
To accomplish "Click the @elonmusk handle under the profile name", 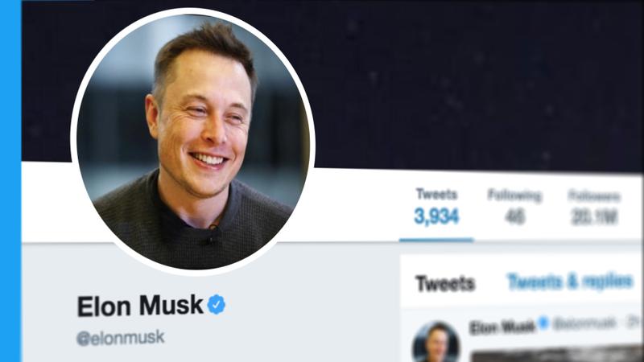I will point(120,338).
